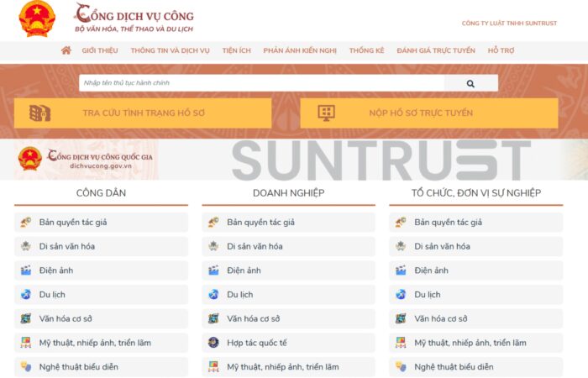This screenshot has width=588, height=378.
Task: Open Mỹ thuật, nhiếp ảnh text under Doanh nghiệp
Action: point(283,367)
